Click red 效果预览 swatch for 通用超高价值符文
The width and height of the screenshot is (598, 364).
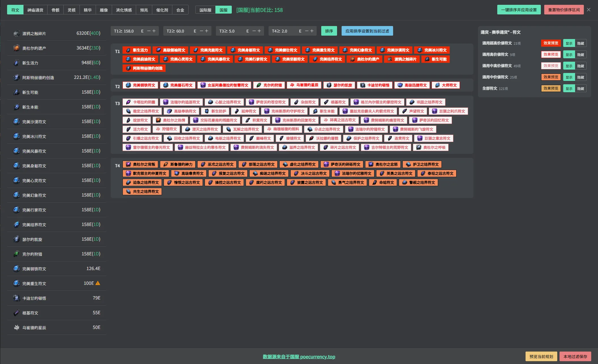[x=551, y=43]
